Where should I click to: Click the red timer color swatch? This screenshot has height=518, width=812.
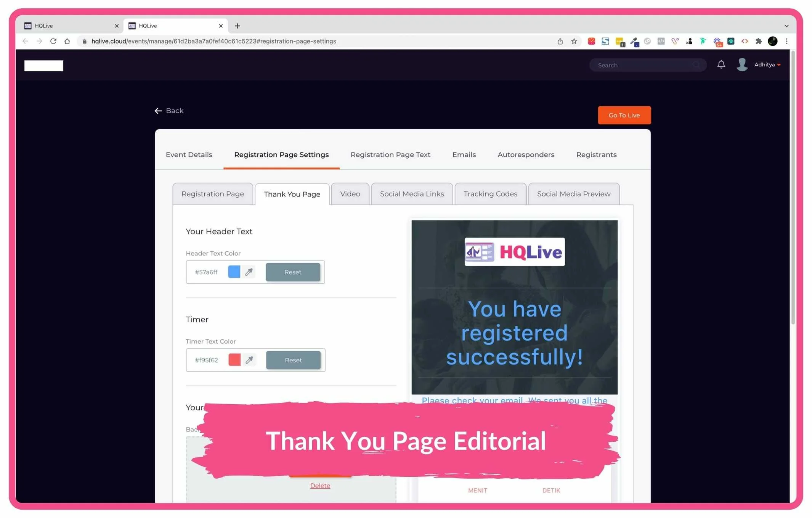pyautogui.click(x=234, y=360)
